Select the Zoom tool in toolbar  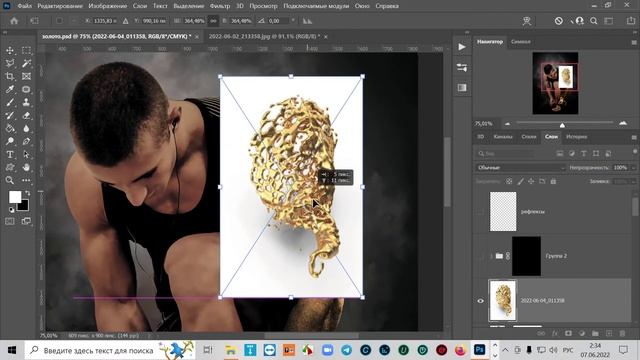10,180
